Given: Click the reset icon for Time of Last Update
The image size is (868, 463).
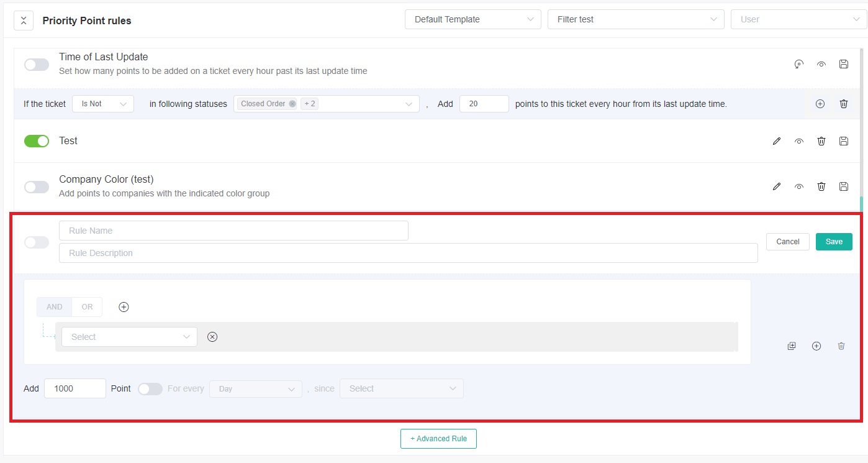Looking at the screenshot, I should pos(798,64).
